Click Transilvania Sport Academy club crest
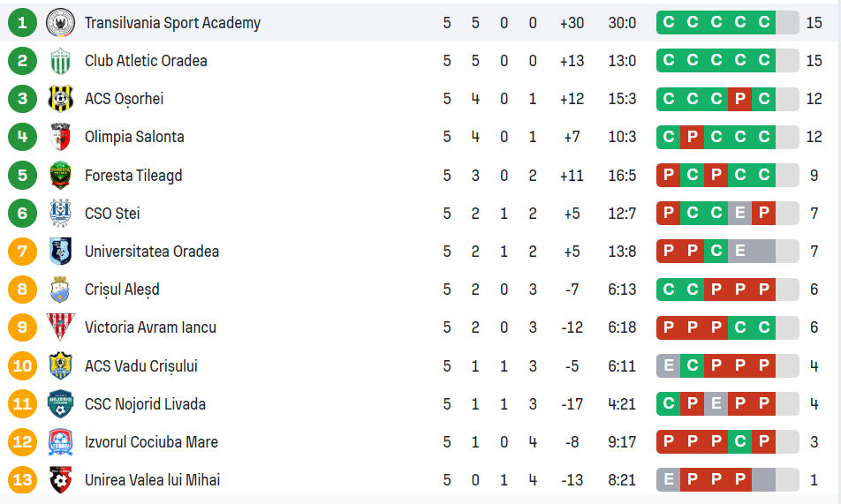The height and width of the screenshot is (504, 841). (x=60, y=23)
